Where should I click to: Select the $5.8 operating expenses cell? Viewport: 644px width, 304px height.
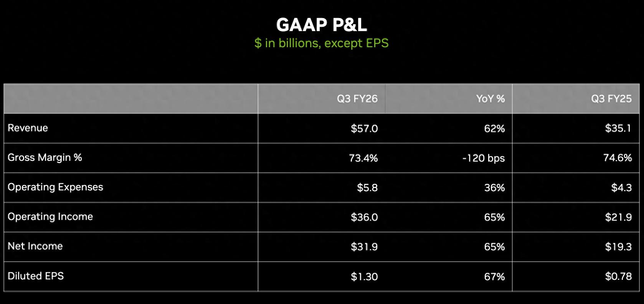point(367,187)
